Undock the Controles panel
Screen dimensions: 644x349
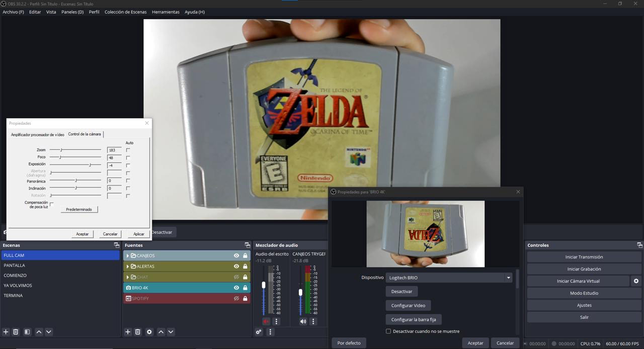point(639,245)
